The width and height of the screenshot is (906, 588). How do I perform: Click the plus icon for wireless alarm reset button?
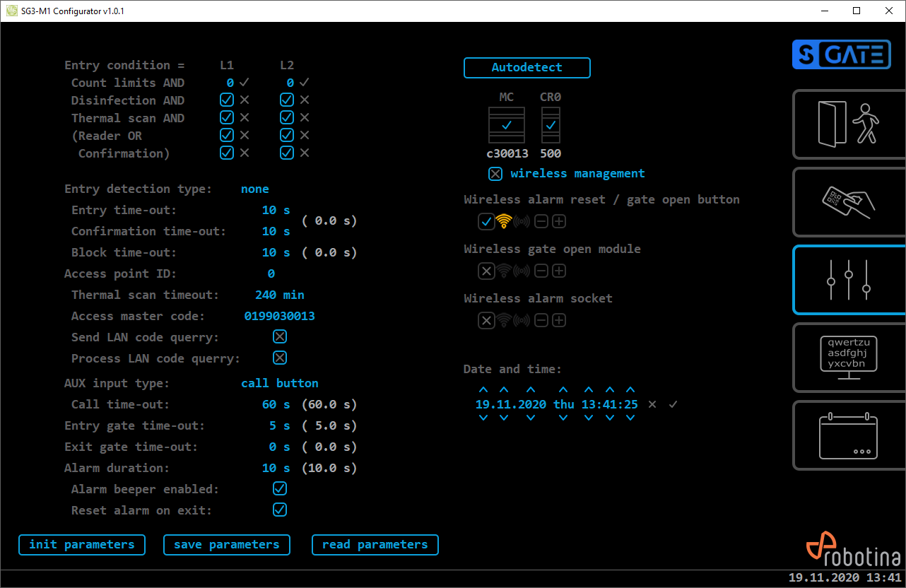tap(559, 222)
